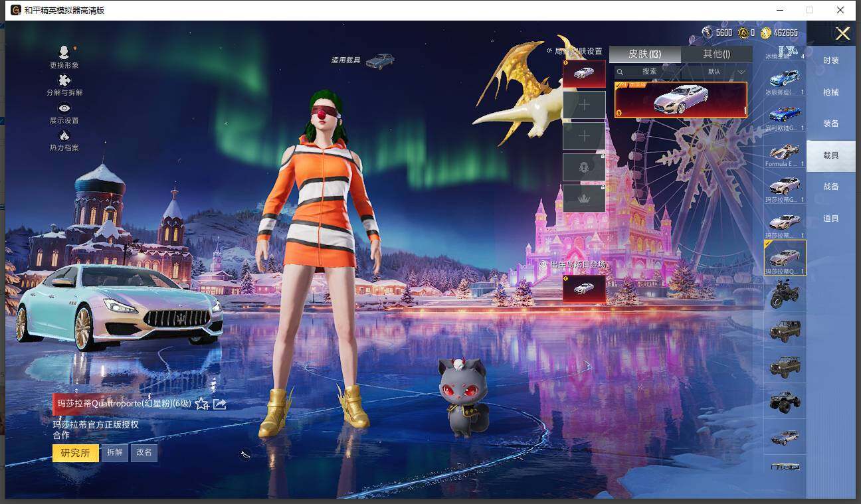Toggle the 展示设置 eye icon
The height and width of the screenshot is (504, 861).
64,108
